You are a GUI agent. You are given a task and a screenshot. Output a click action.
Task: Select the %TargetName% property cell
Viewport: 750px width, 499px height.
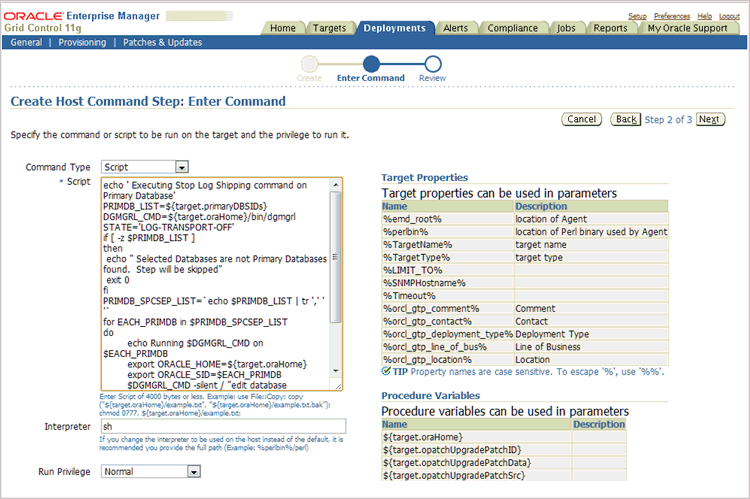[448, 244]
